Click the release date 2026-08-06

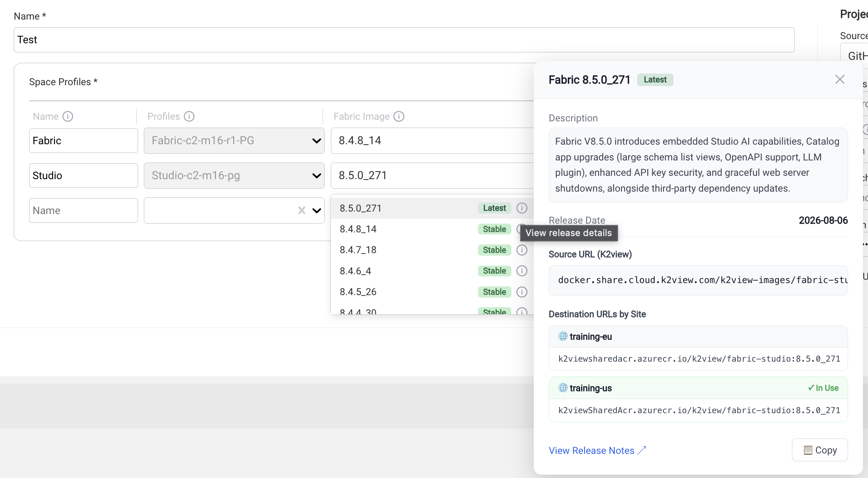(823, 220)
